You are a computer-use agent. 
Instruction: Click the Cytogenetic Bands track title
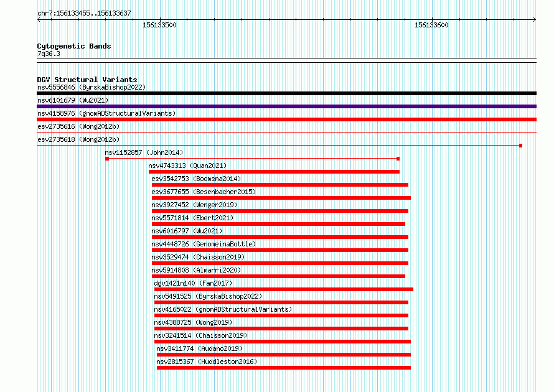coord(74,46)
